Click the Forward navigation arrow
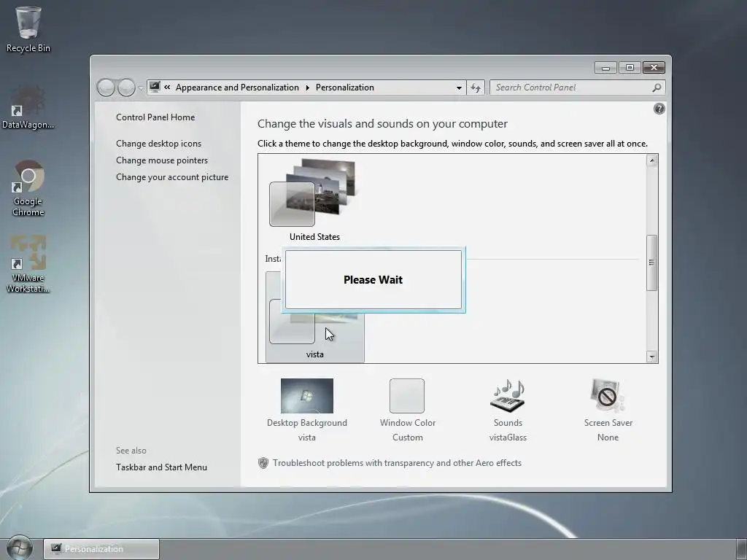 126,87
